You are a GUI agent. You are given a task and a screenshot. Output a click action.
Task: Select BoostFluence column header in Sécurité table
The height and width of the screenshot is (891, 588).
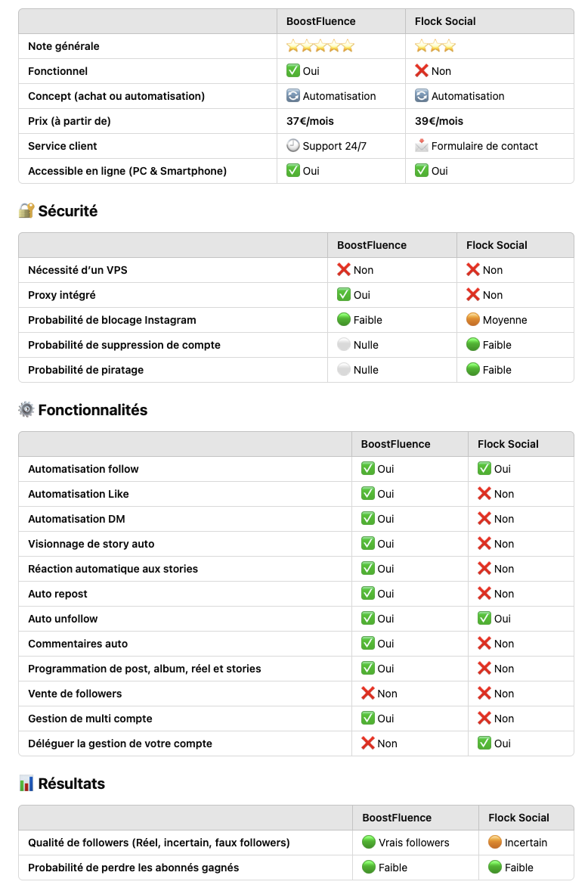point(372,245)
